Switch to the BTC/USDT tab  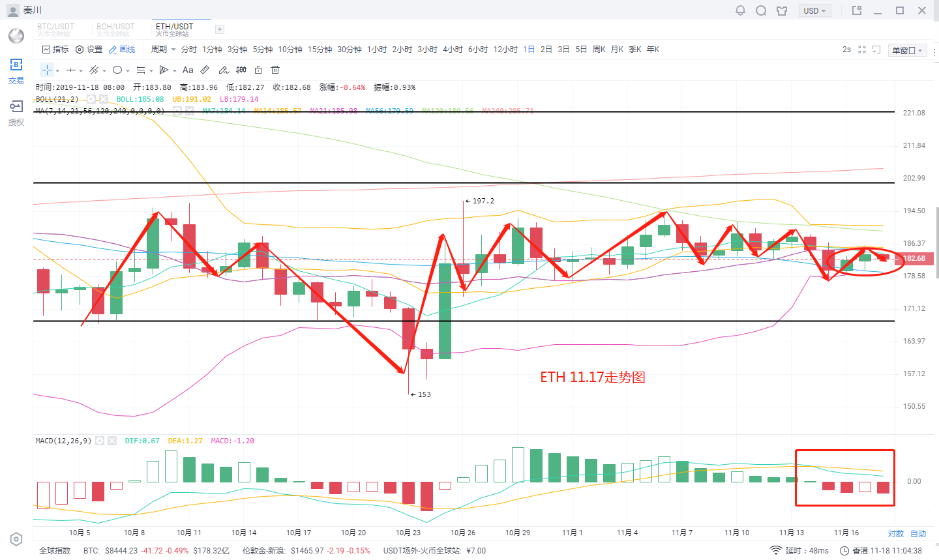click(56, 29)
